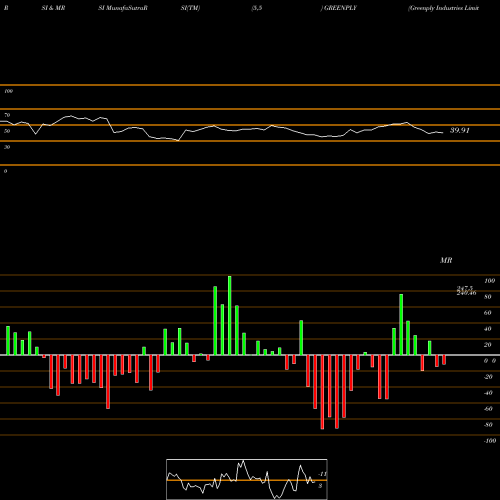Image resolution: width=500 pixels, height=500 pixels.
Task: Click the GREENPLY ticker text in header
Action: tap(340, 8)
